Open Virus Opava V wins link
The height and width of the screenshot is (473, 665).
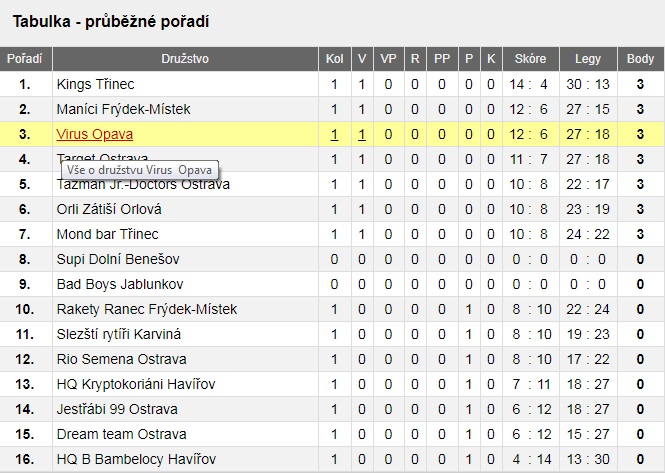point(362,134)
